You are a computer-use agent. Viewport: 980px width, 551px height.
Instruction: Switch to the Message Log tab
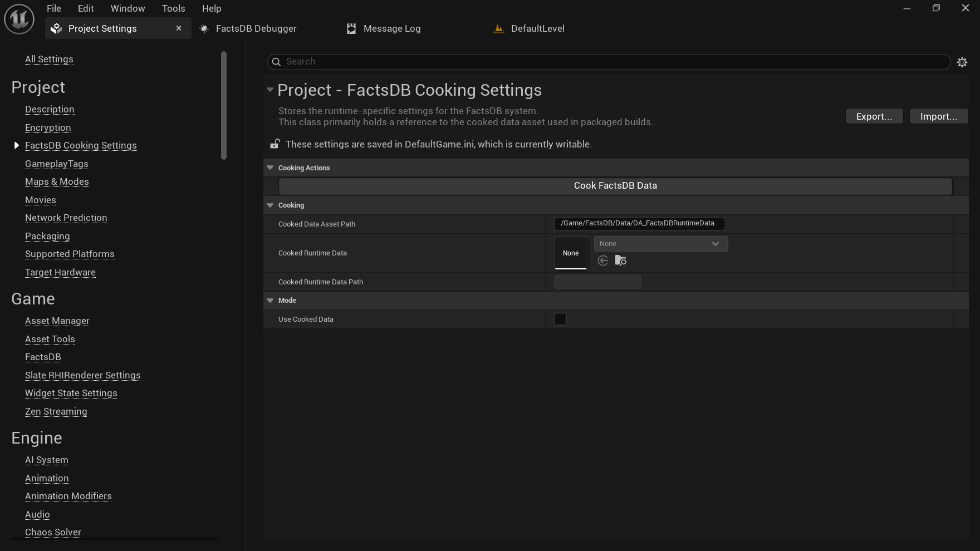(392, 28)
